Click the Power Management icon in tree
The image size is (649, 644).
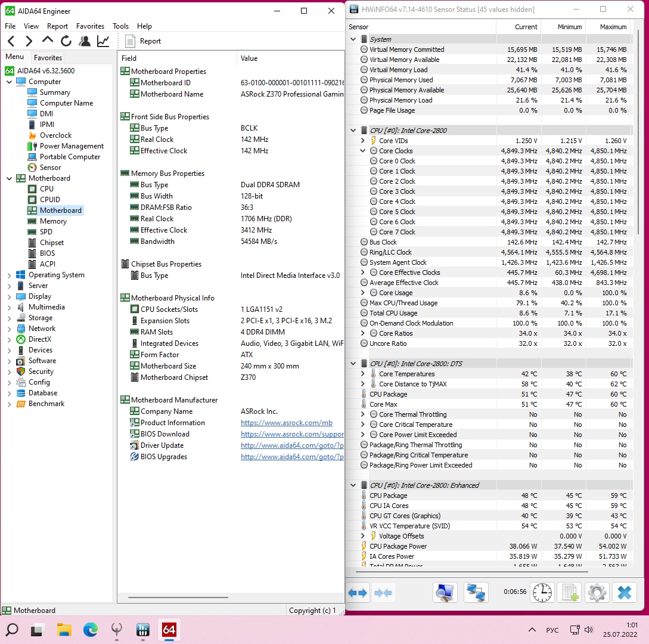[x=32, y=146]
